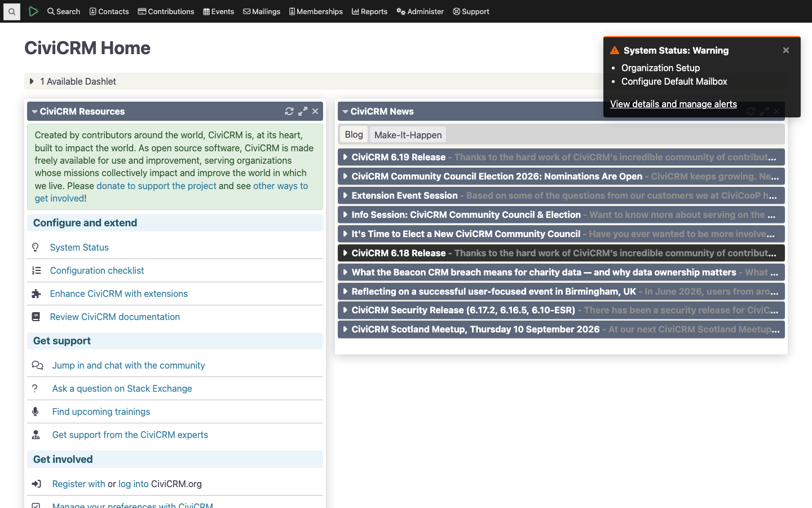The width and height of the screenshot is (812, 508).
Task: Click the microphone icon beside trainings
Action: pyautogui.click(x=36, y=411)
